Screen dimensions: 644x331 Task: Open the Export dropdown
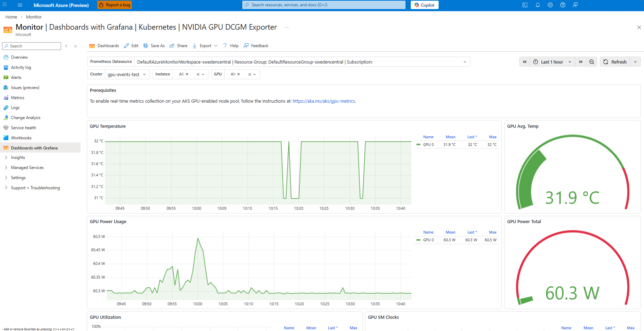pyautogui.click(x=205, y=46)
